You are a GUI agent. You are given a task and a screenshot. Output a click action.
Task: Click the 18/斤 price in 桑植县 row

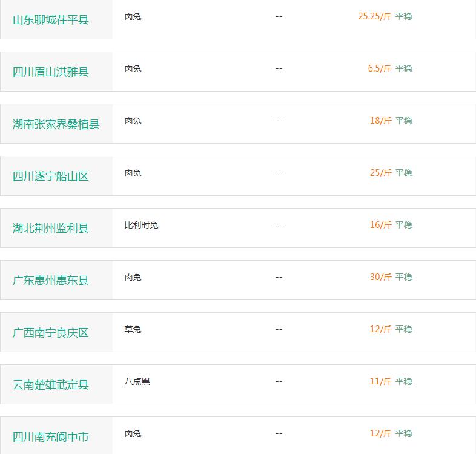[380, 121]
